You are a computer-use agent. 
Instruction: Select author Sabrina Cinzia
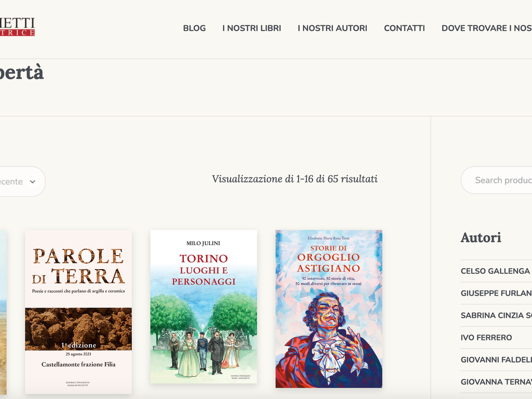click(x=496, y=315)
